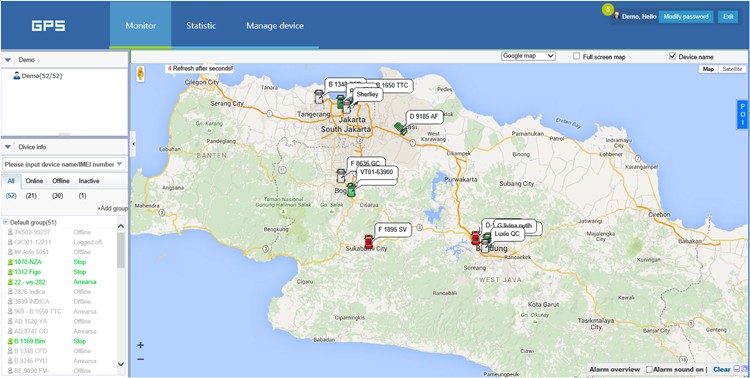Open the blue POI side panel
The image size is (750, 378).
[742, 114]
